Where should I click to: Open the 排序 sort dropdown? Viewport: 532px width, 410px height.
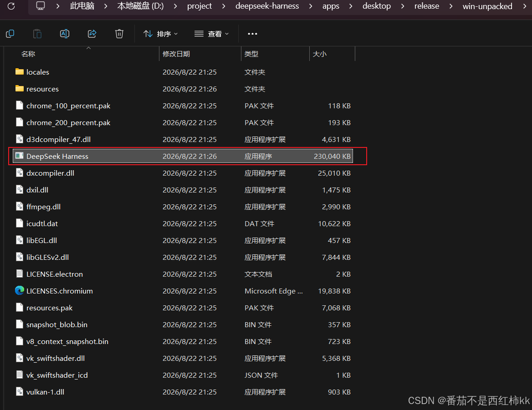click(160, 34)
